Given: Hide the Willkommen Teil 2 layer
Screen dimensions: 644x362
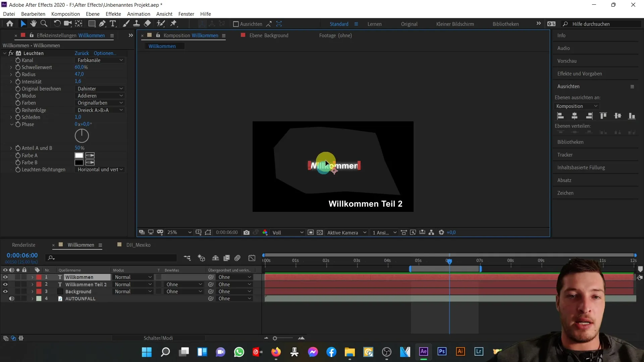Looking at the screenshot, I should pyautogui.click(x=5, y=284).
